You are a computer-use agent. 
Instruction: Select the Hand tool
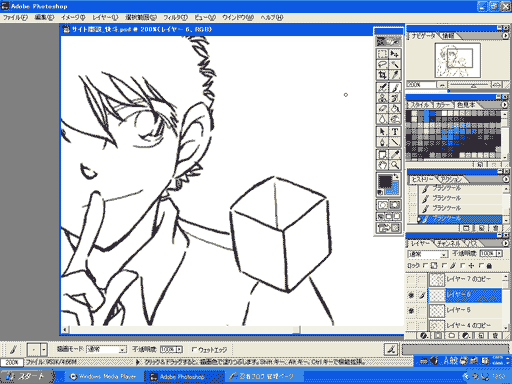pos(382,165)
